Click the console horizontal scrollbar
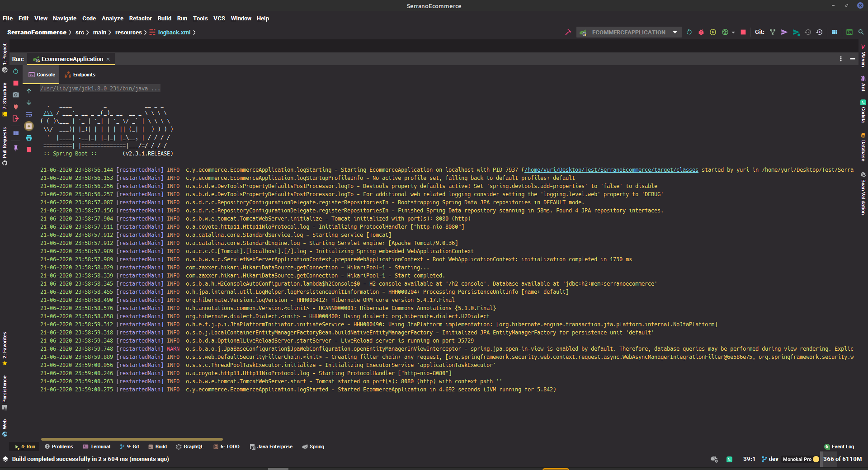This screenshot has width=868, height=470. (132, 439)
